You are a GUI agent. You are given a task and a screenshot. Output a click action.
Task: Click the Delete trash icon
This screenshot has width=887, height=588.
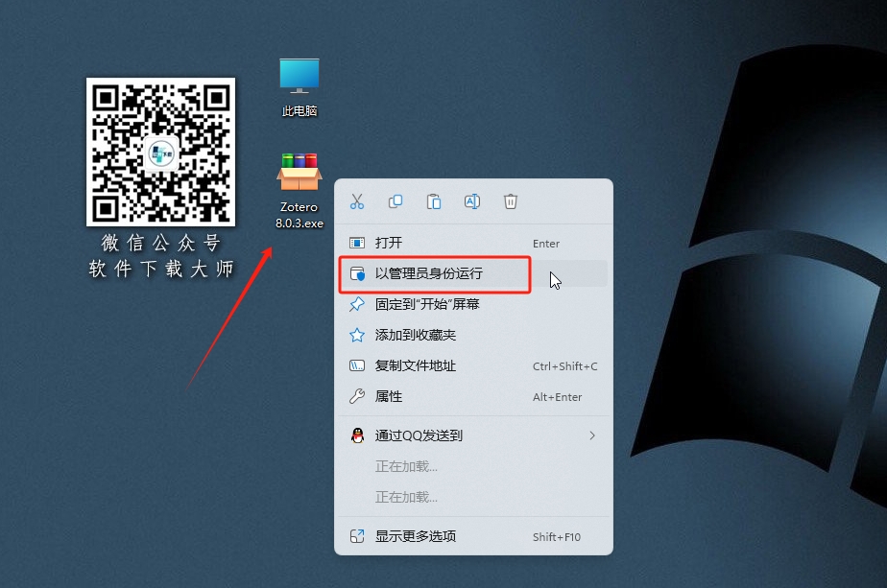tap(510, 201)
